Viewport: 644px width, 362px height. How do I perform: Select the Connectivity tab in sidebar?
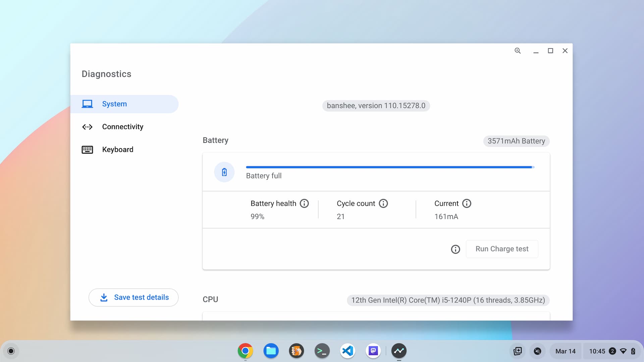click(122, 126)
